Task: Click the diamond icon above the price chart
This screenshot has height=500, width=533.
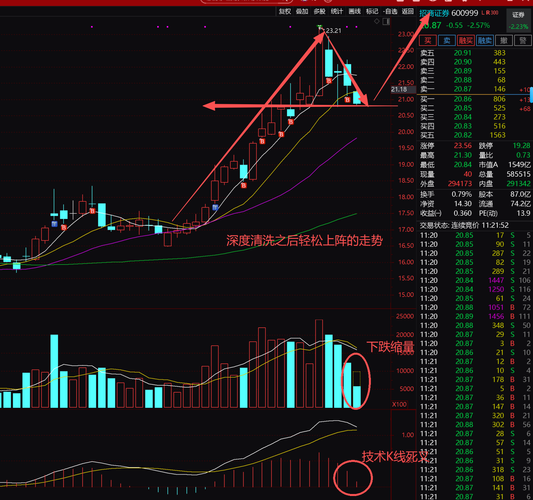Action: (x=377, y=21)
